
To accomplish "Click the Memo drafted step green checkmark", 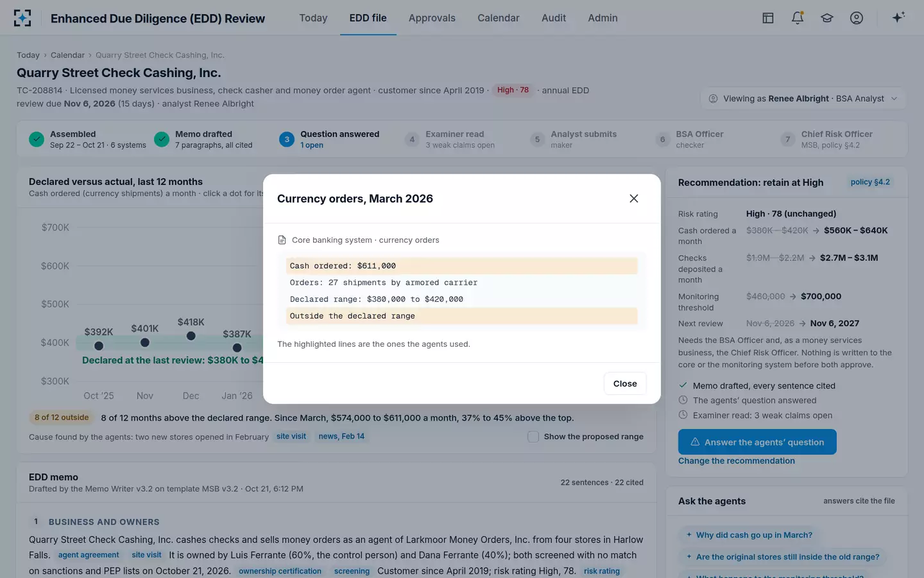I will coord(162,139).
